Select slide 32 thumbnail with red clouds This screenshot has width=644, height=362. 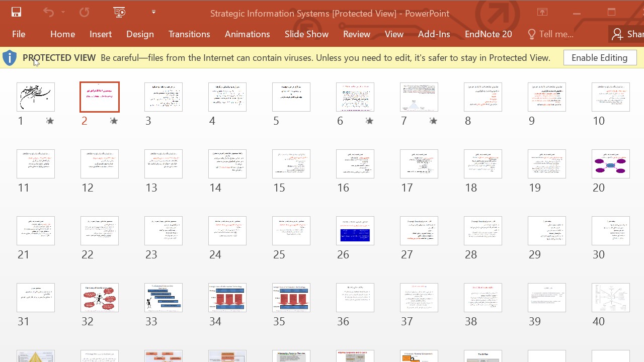coord(100,298)
